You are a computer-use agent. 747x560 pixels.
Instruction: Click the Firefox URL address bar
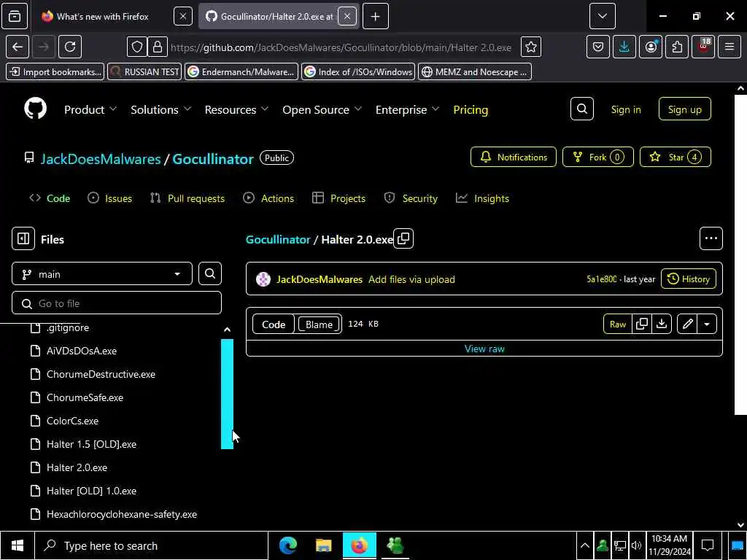[341, 47]
